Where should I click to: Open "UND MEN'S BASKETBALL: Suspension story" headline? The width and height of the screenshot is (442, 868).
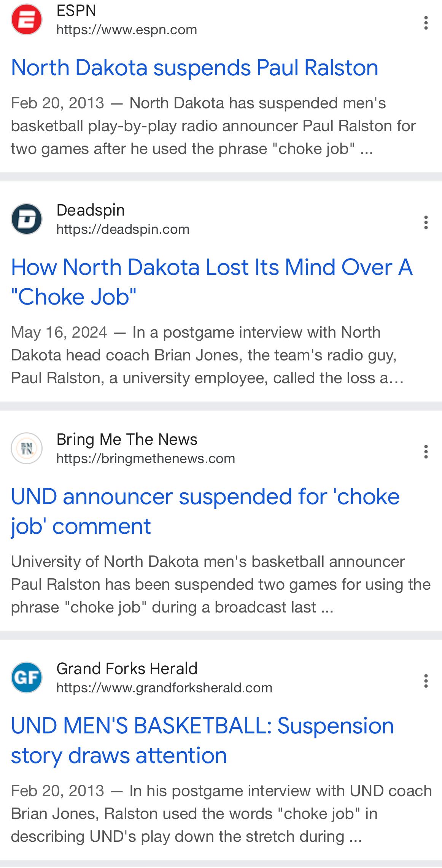coord(202,740)
